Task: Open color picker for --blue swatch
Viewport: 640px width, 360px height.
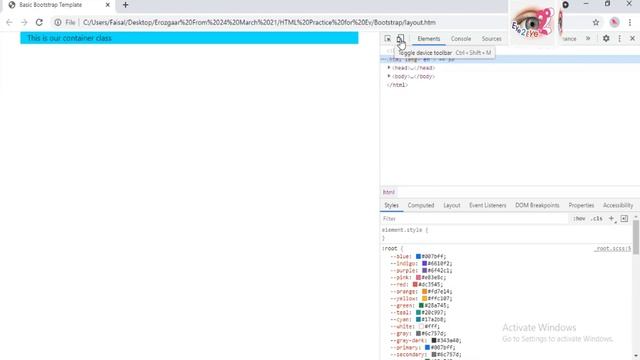Action: (418, 256)
